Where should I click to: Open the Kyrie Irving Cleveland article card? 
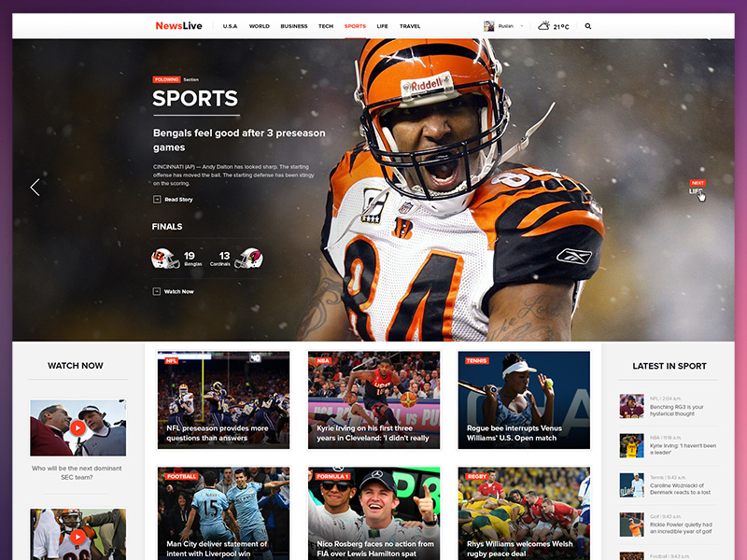tap(373, 400)
